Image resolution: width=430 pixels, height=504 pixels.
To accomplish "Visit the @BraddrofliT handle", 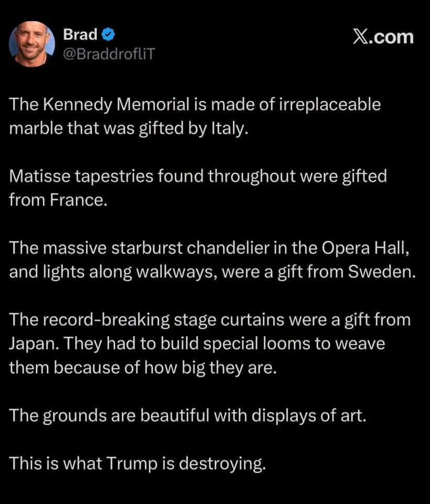I will pos(109,54).
